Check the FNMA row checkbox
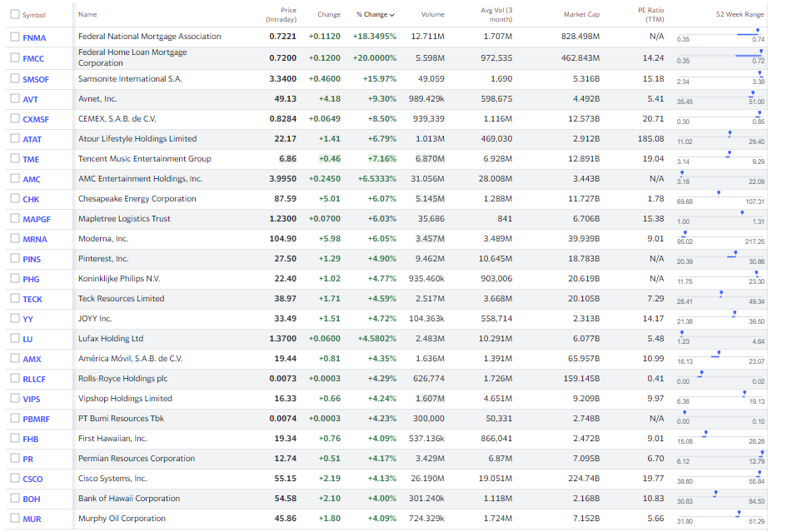The image size is (792, 532). pos(15,37)
